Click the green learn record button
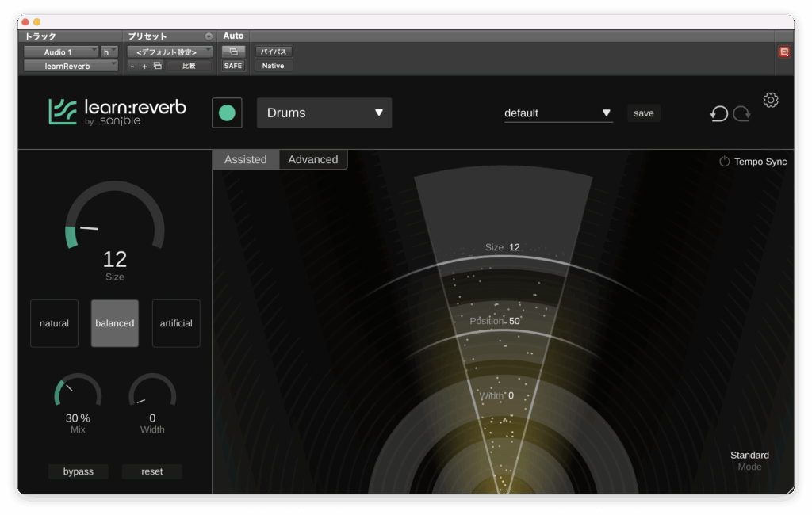Viewport: 812px width, 515px height. (227, 113)
